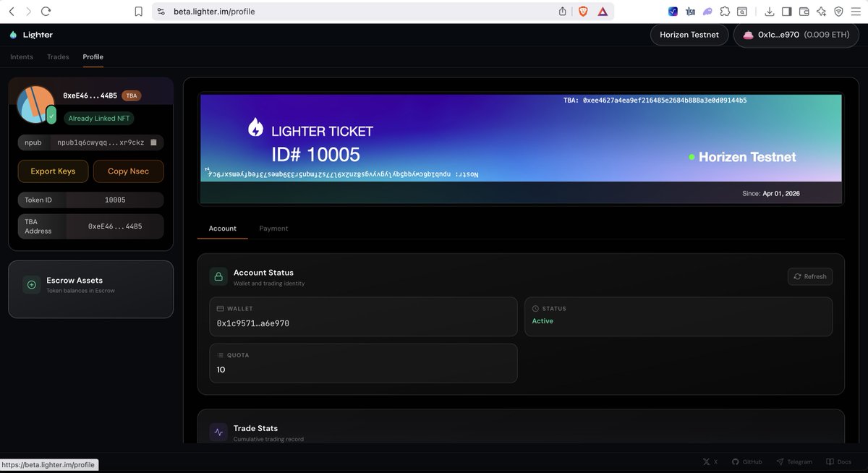Viewport: 868px width, 473px height.
Task: Open the purple ghost wallet extension
Action: [707, 12]
